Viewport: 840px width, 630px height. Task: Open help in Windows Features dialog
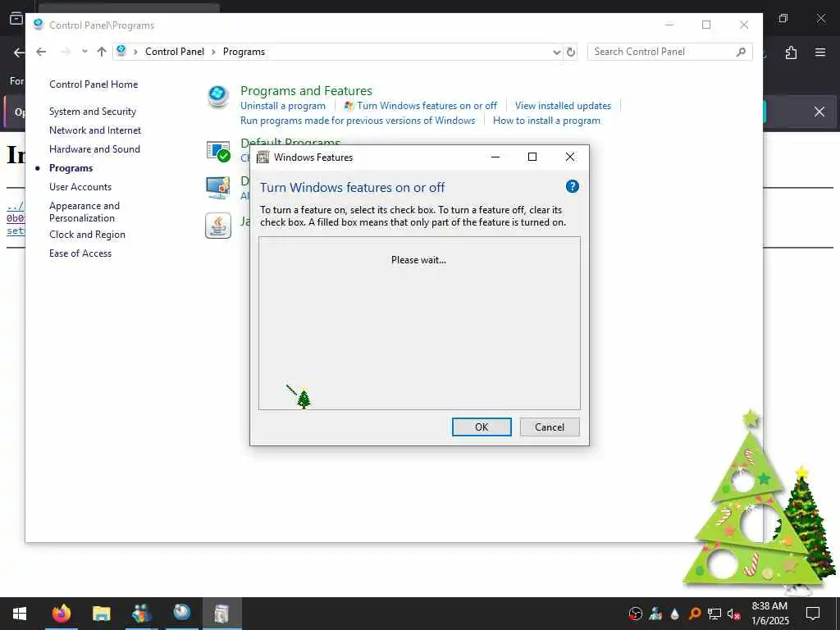572,186
